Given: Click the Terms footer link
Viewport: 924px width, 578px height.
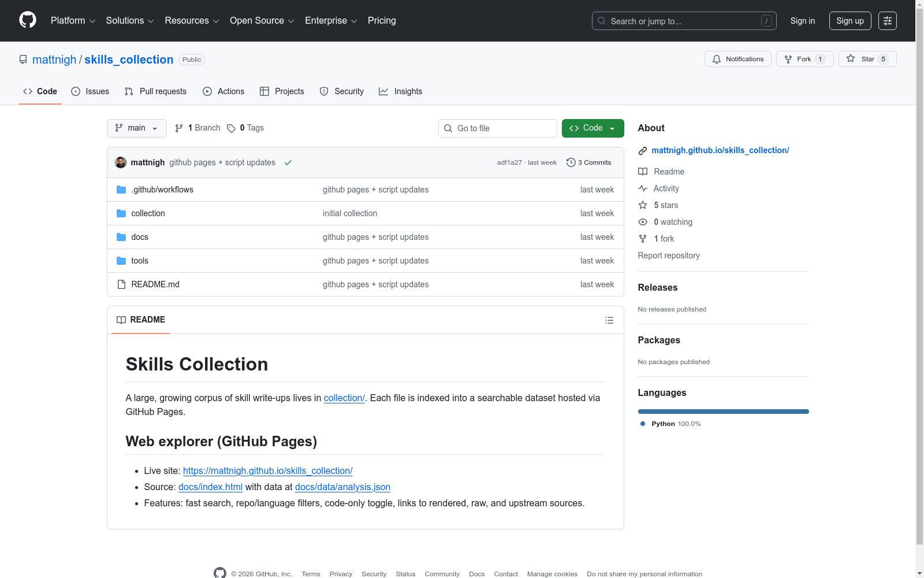Looking at the screenshot, I should click(311, 574).
